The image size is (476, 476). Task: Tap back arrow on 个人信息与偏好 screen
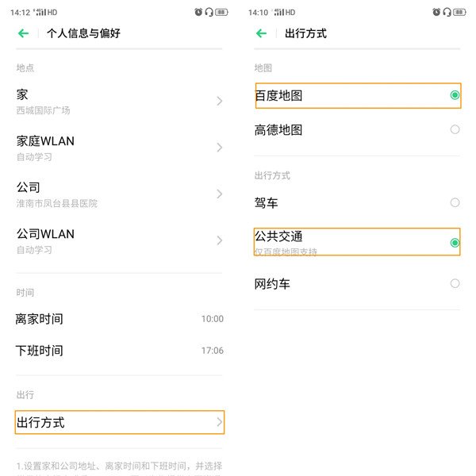(x=23, y=33)
